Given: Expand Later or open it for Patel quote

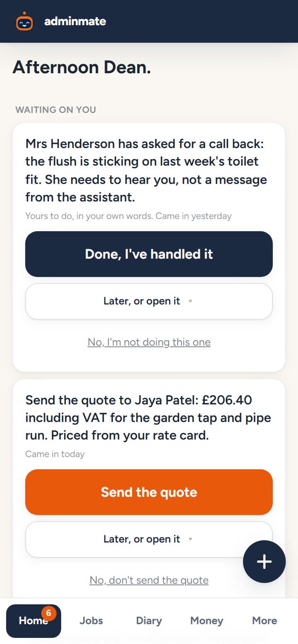Looking at the screenshot, I should tap(149, 539).
